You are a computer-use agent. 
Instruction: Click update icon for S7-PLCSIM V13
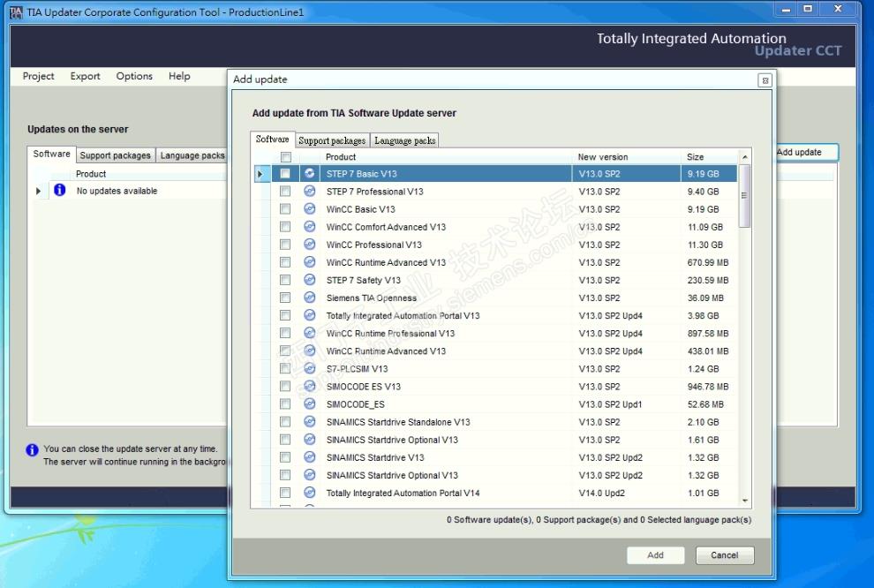coord(309,368)
